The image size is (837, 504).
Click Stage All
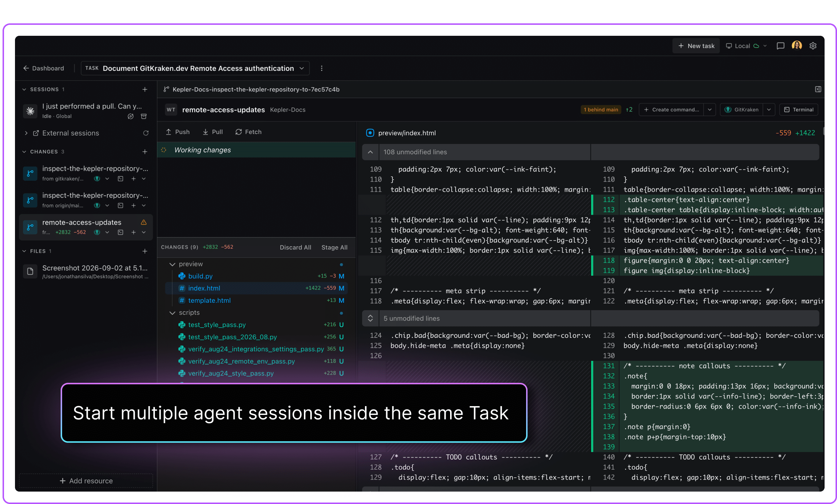click(334, 248)
